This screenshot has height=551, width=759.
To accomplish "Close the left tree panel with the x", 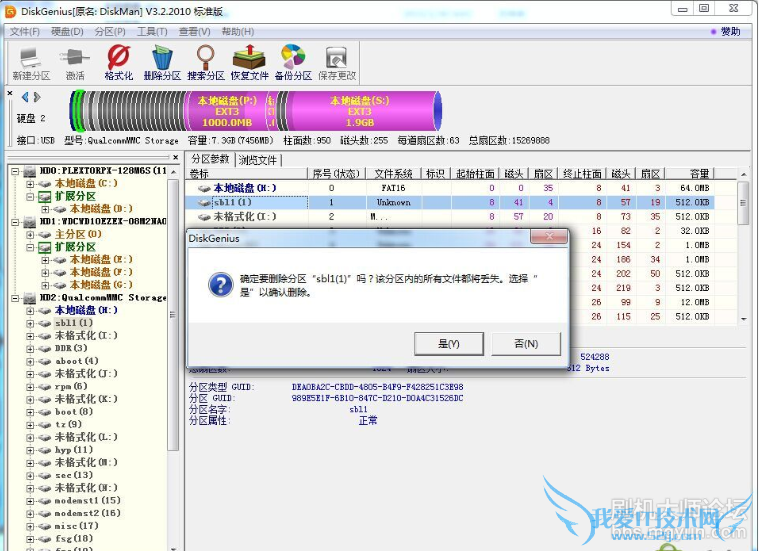I will pos(176,157).
